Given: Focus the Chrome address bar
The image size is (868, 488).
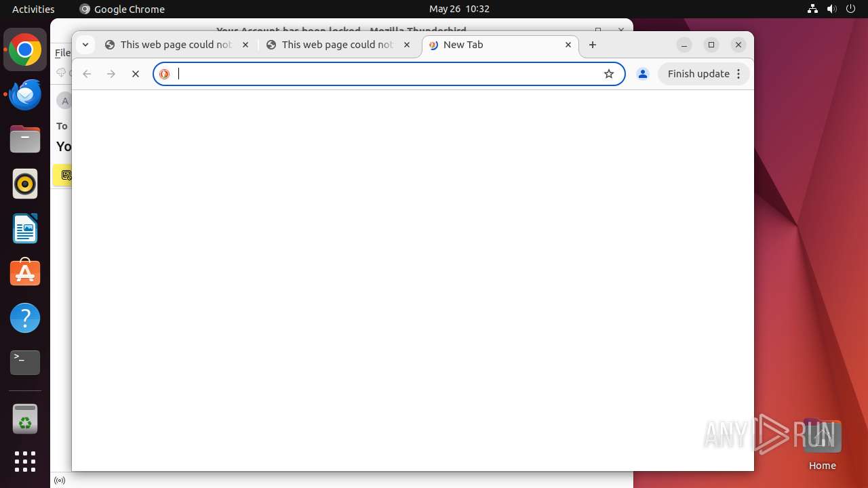Looking at the screenshot, I should coord(389,74).
